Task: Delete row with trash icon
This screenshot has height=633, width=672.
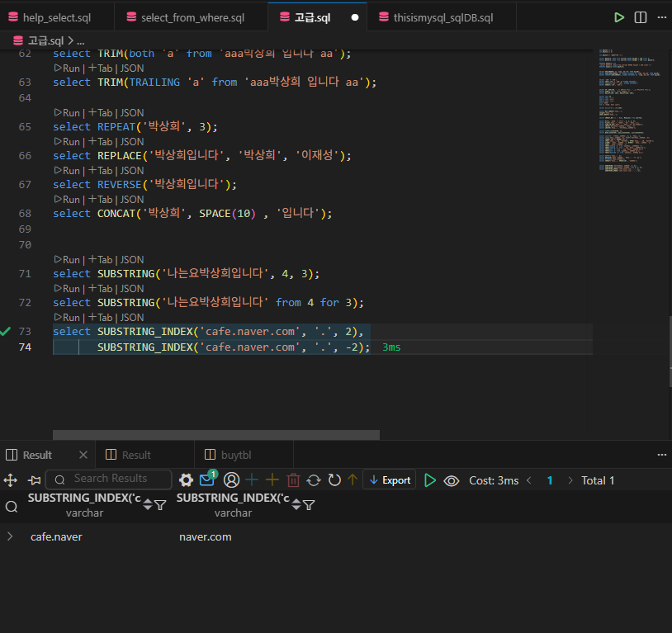Action: click(293, 480)
